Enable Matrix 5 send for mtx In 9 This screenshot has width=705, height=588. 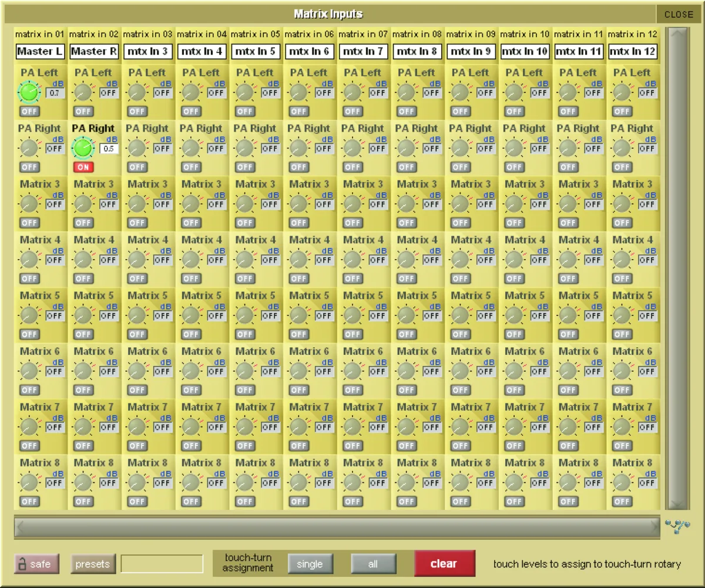tap(461, 334)
